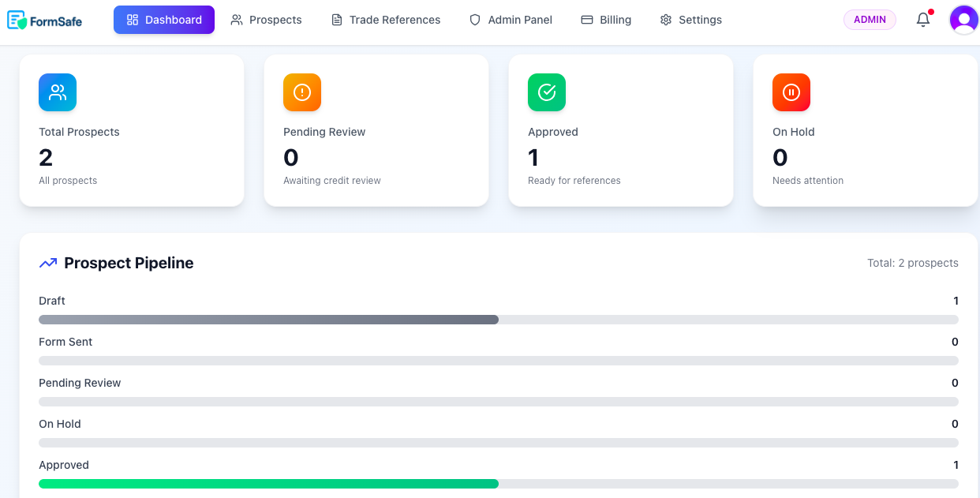
Task: Open the Prospects tab
Action: (x=266, y=20)
